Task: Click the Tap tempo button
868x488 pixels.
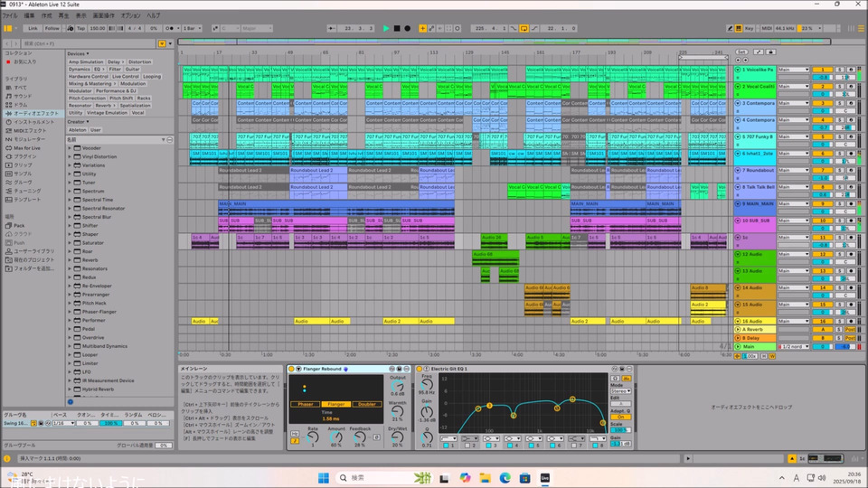Action: point(80,28)
